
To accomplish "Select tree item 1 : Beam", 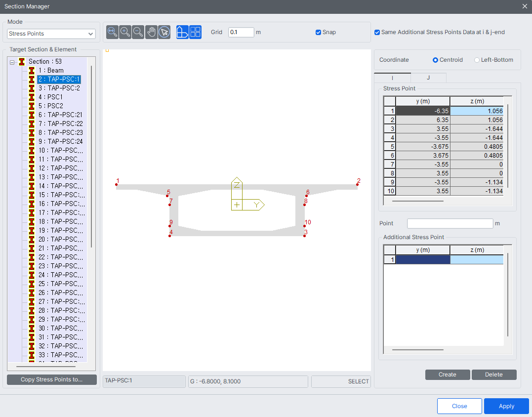I will [x=51, y=70].
